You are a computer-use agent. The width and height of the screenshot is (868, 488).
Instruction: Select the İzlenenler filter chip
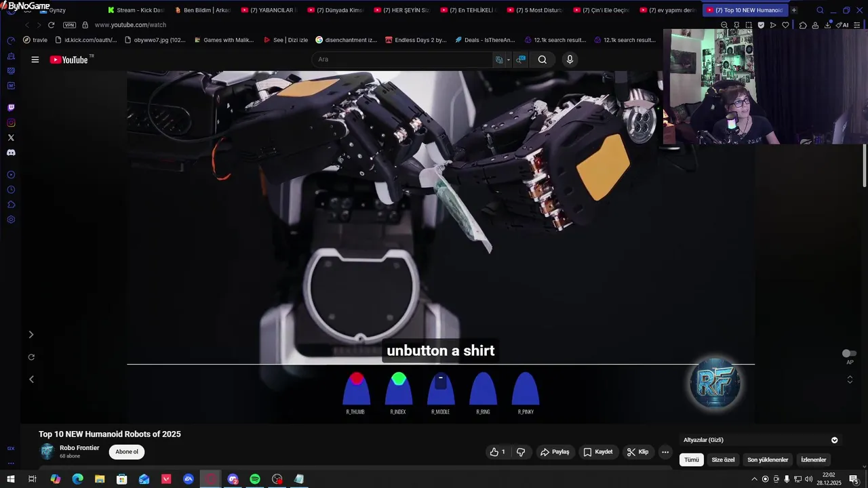point(814,460)
